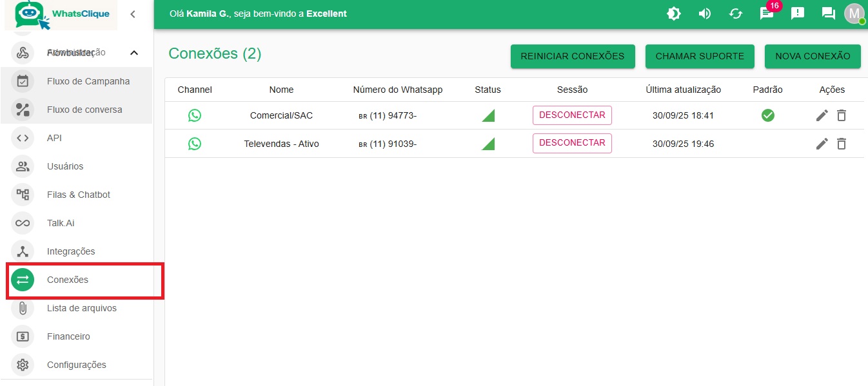
Task: Click the refresh sync icon in header
Action: pyautogui.click(x=736, y=14)
